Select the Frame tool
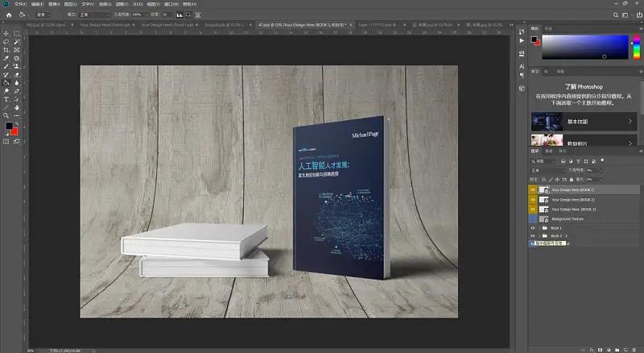The height and width of the screenshot is (353, 644). pos(17,50)
